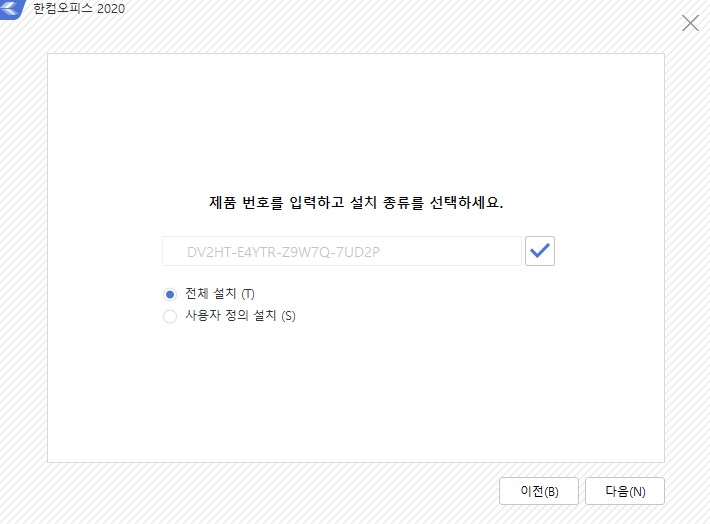
Task: Click the blue checkmark product key verify button
Action: pyautogui.click(x=540, y=251)
